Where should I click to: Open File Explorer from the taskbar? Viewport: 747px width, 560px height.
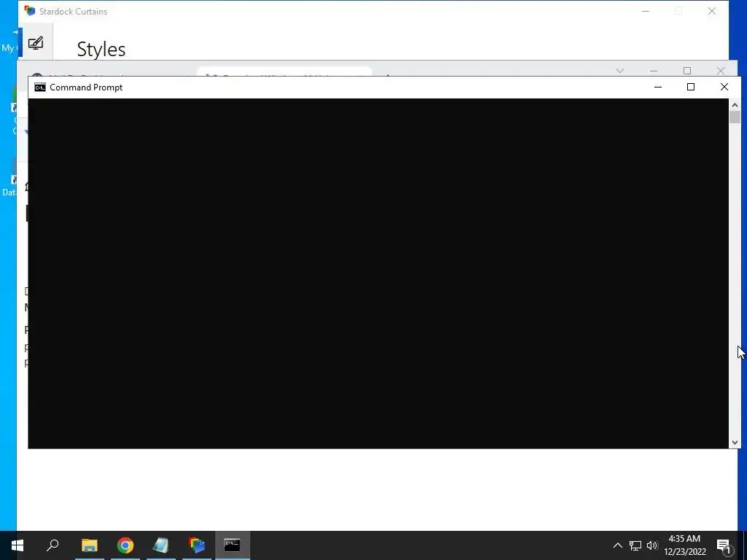tap(89, 545)
